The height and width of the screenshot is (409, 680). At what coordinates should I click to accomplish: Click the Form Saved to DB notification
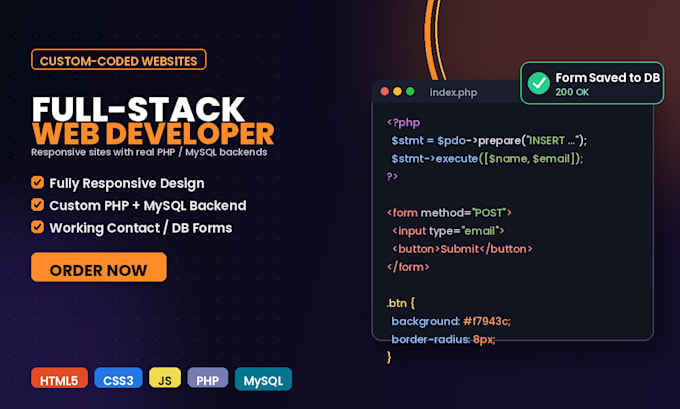point(592,83)
